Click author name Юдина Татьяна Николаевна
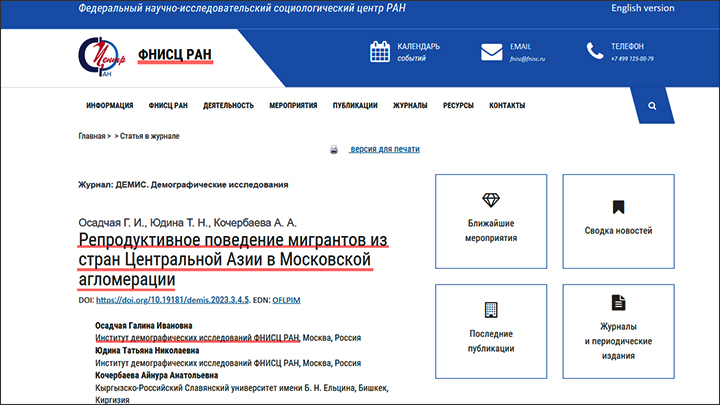The image size is (720, 405). pos(147,350)
